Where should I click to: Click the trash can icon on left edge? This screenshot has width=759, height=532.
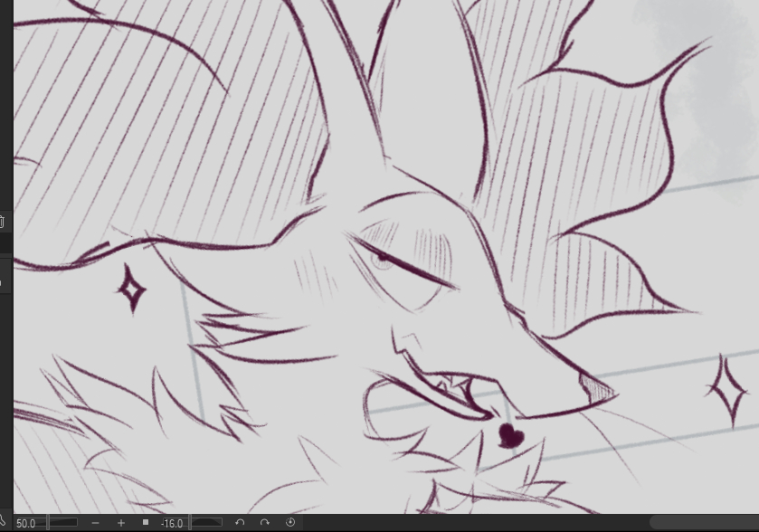(x=3, y=222)
